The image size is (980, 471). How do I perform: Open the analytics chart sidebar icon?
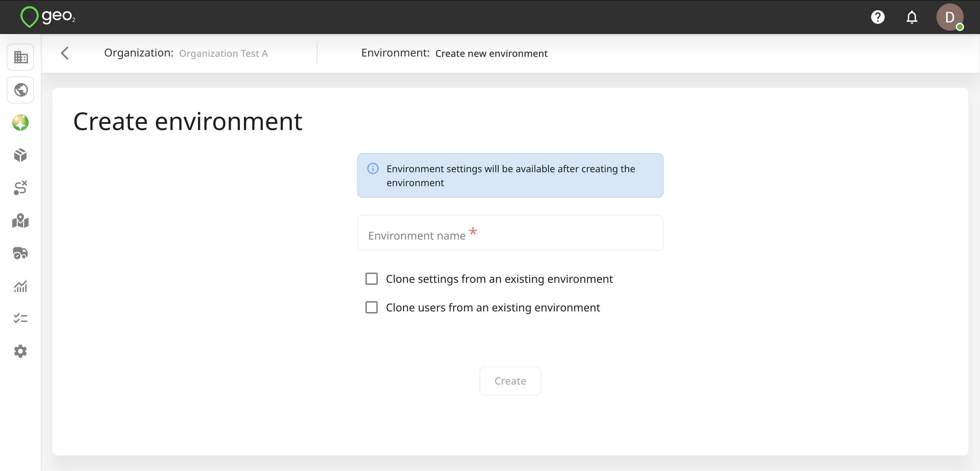pos(20,286)
